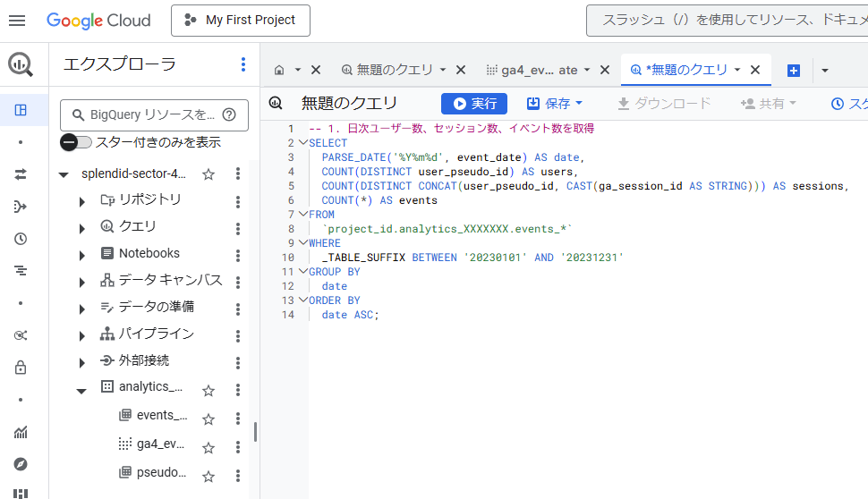The image size is (868, 499).
Task: Open the Explorer panel sidebar icon
Action: coord(21,110)
